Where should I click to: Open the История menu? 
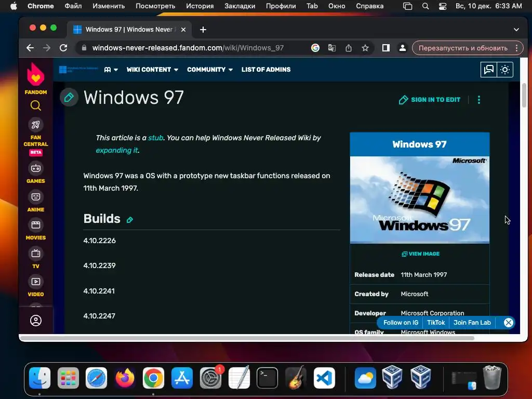[x=200, y=6]
